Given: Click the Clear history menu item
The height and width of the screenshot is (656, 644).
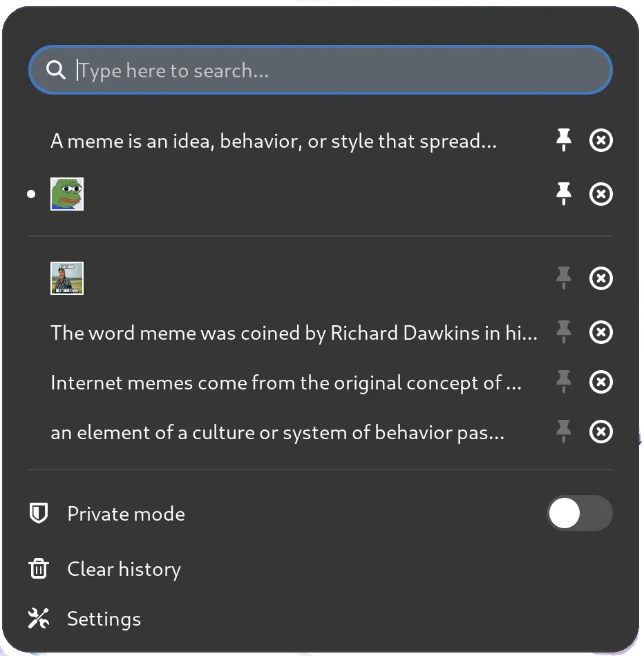Looking at the screenshot, I should tap(124, 569).
